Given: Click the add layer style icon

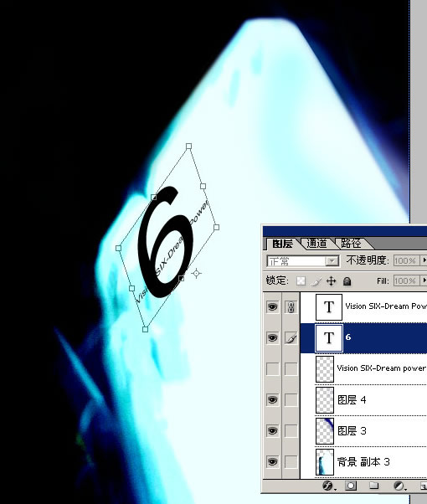Looking at the screenshot, I should coord(328,486).
